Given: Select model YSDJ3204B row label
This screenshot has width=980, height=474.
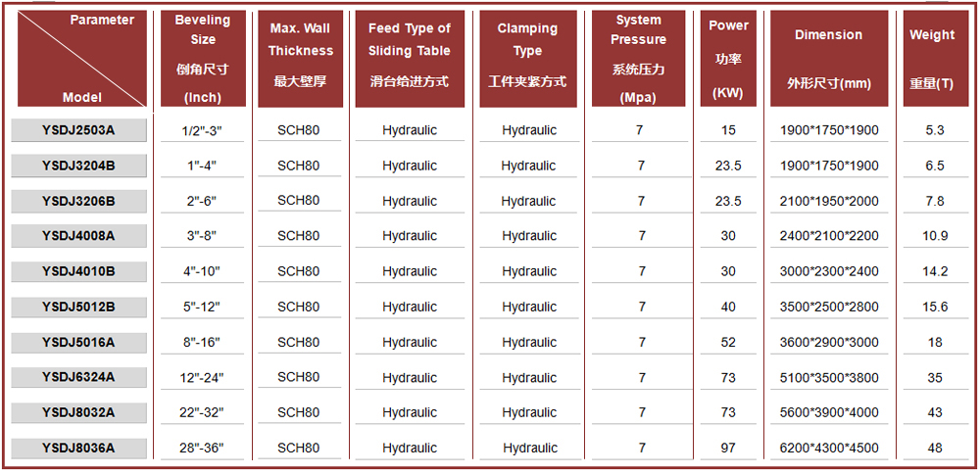Looking at the screenshot, I should (78, 166).
